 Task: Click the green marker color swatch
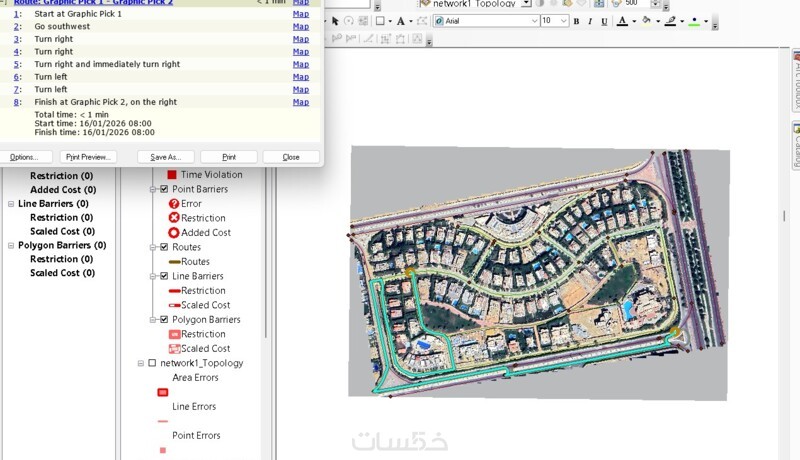point(694,21)
